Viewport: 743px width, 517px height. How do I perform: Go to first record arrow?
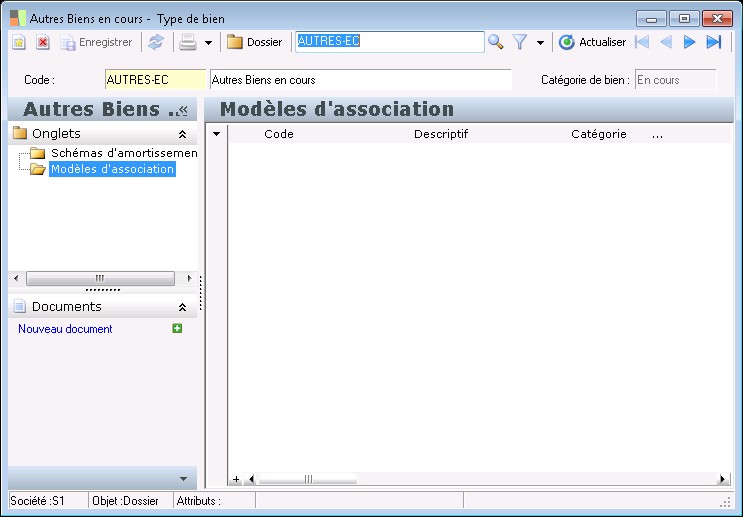[x=642, y=42]
